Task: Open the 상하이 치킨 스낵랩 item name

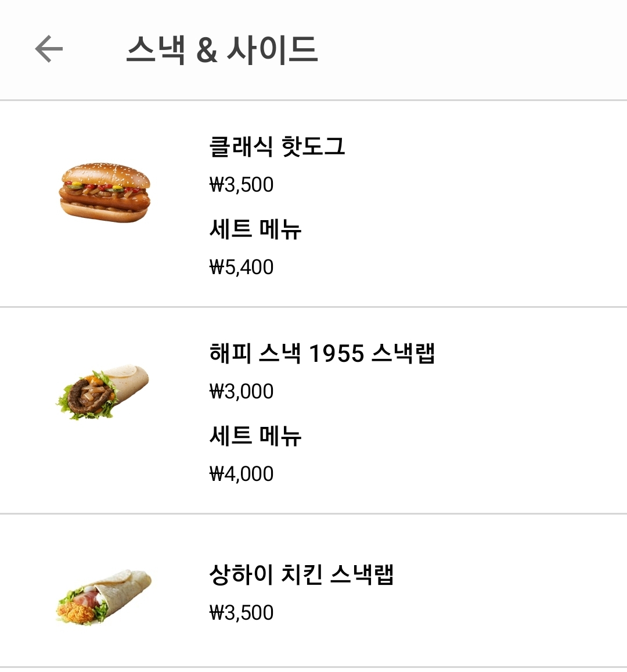Action: [301, 574]
